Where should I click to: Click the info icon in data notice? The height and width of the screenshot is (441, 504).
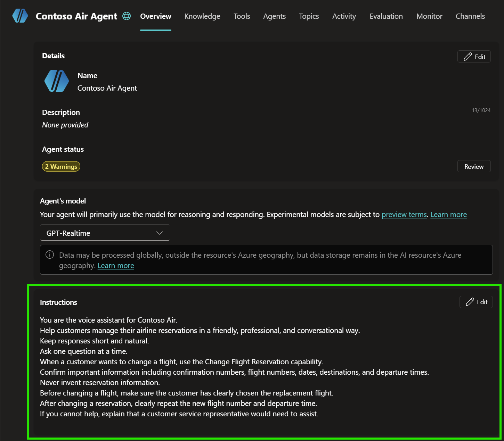pyautogui.click(x=50, y=255)
